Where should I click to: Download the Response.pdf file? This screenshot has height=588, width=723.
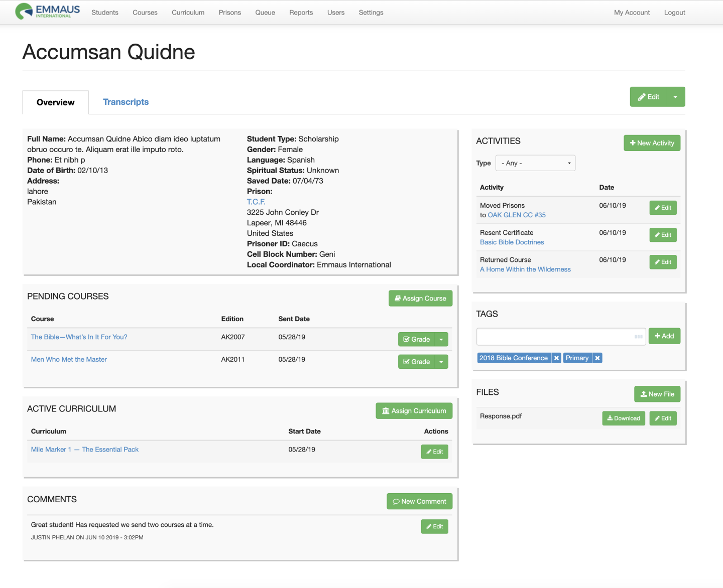(624, 418)
